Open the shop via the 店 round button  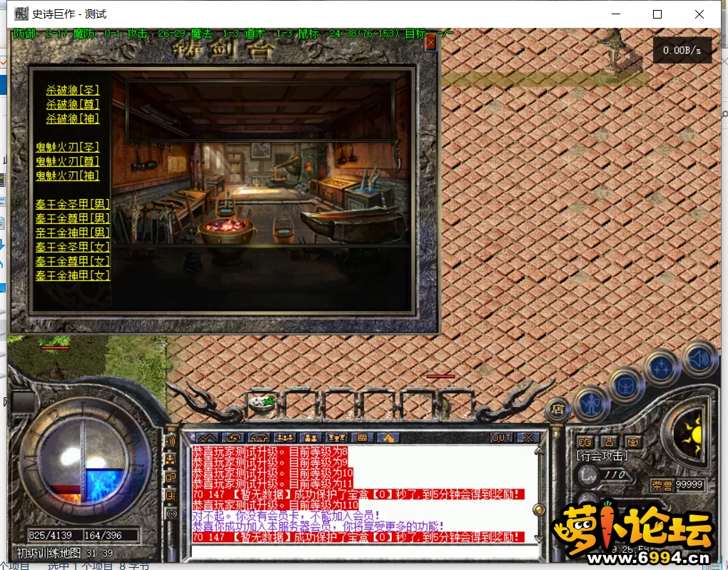557,409
